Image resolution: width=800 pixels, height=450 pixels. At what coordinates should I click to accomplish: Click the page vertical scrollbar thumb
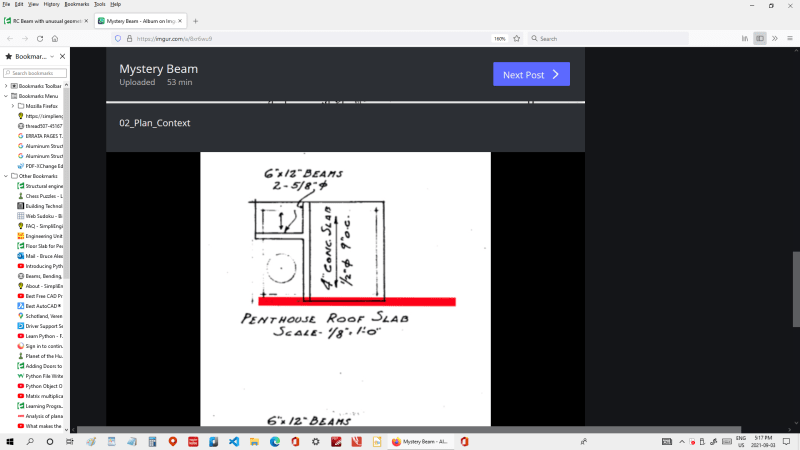(x=796, y=289)
